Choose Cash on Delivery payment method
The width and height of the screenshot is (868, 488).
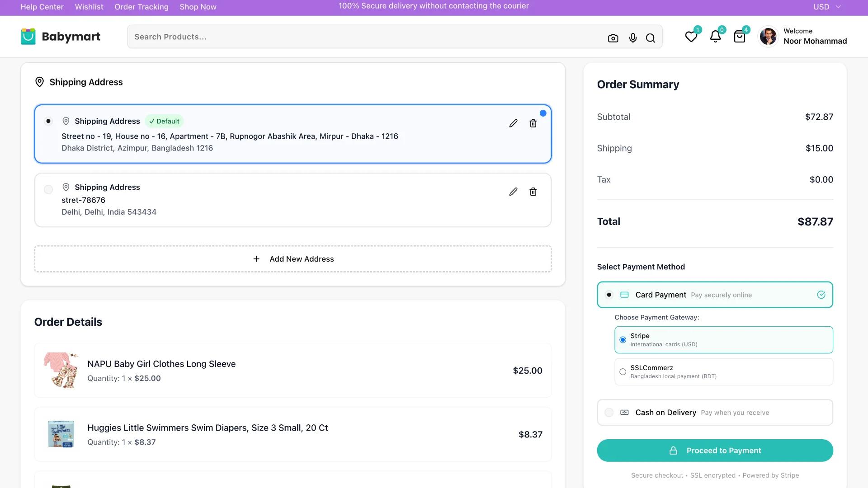pos(609,413)
